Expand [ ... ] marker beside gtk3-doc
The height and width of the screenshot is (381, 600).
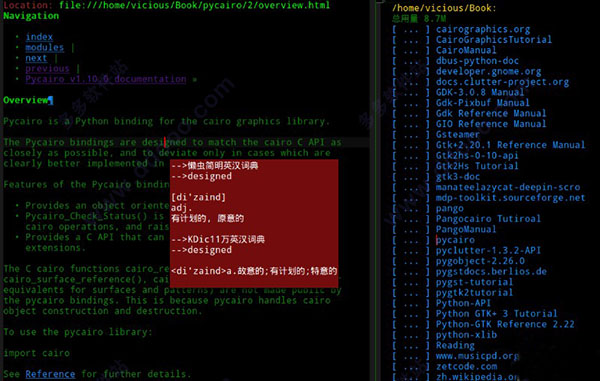pos(411,177)
